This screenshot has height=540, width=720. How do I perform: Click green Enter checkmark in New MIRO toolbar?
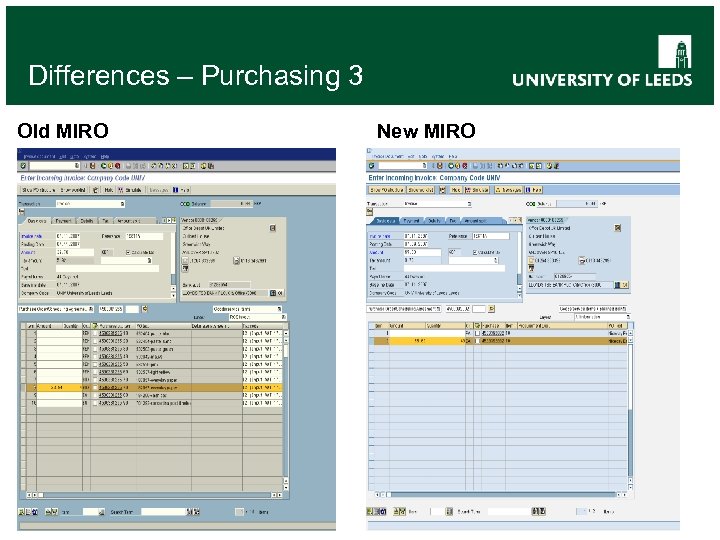point(371,166)
